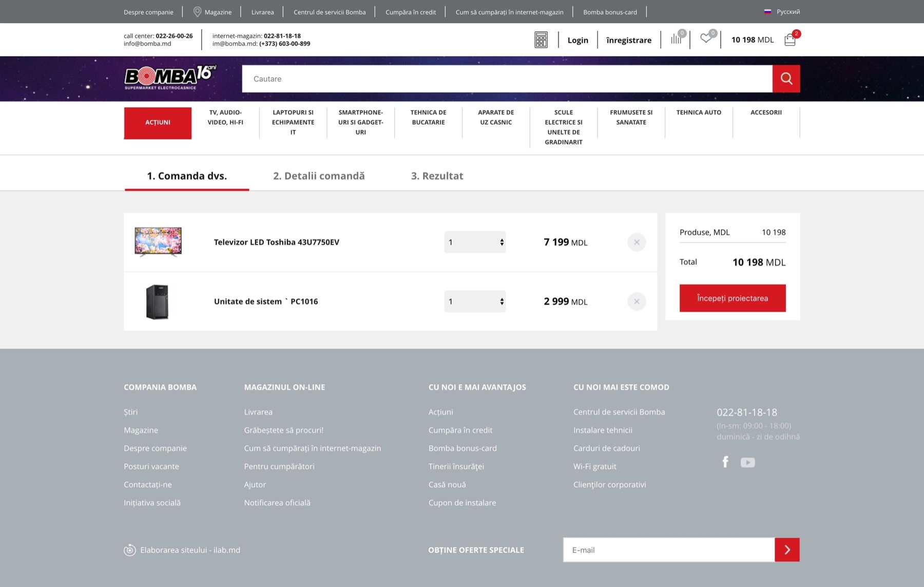Image resolution: width=924 pixels, height=587 pixels.
Task: Open Clienților corporativi footer link
Action: [x=610, y=484]
